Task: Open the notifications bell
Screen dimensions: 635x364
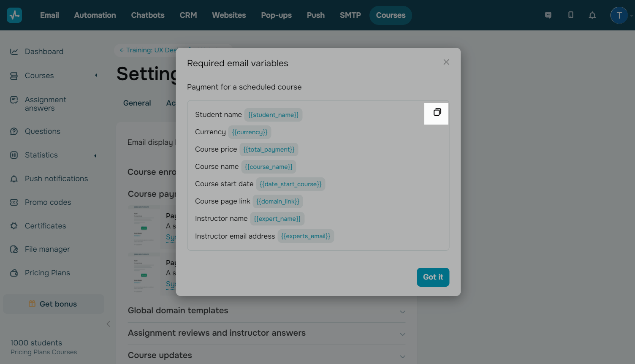Action: [x=592, y=15]
